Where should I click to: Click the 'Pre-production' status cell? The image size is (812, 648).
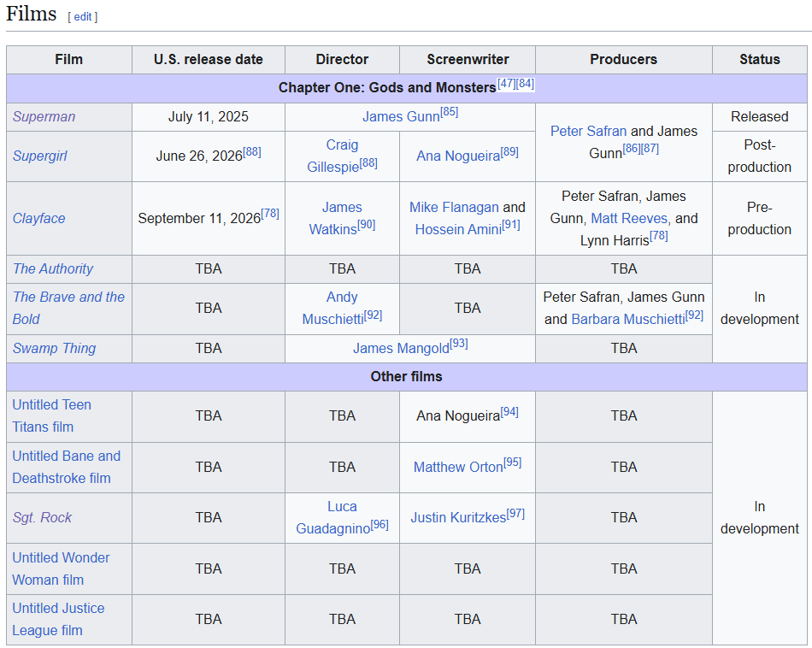[759, 218]
